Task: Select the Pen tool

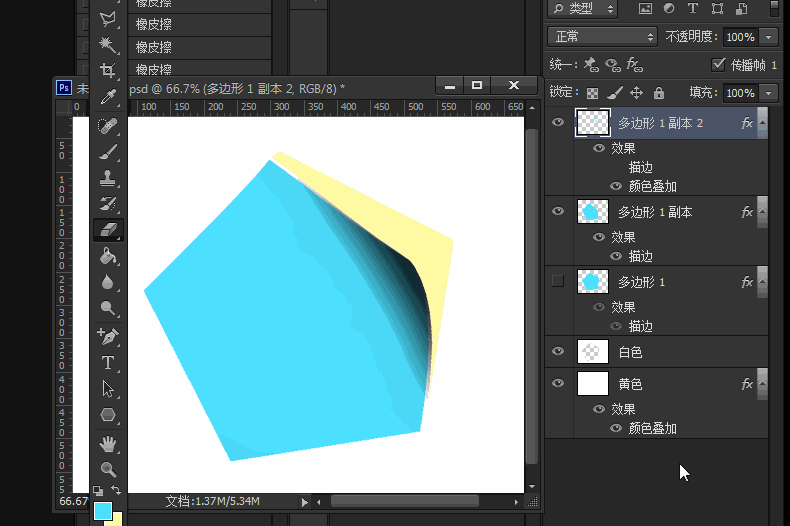Action: [108, 336]
